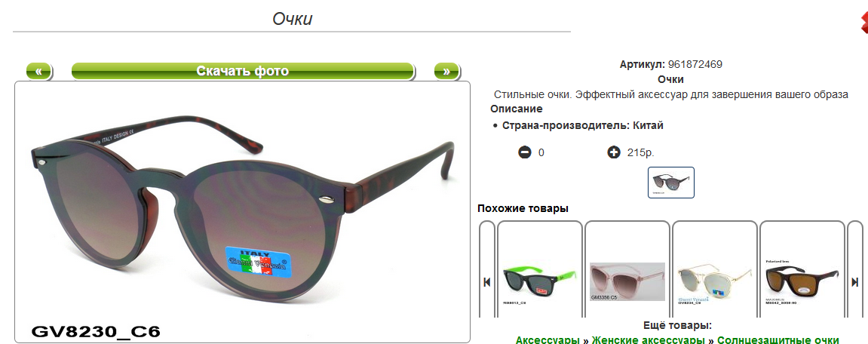The image size is (868, 344).
Task: Click the article number 961872469
Action: click(x=695, y=64)
